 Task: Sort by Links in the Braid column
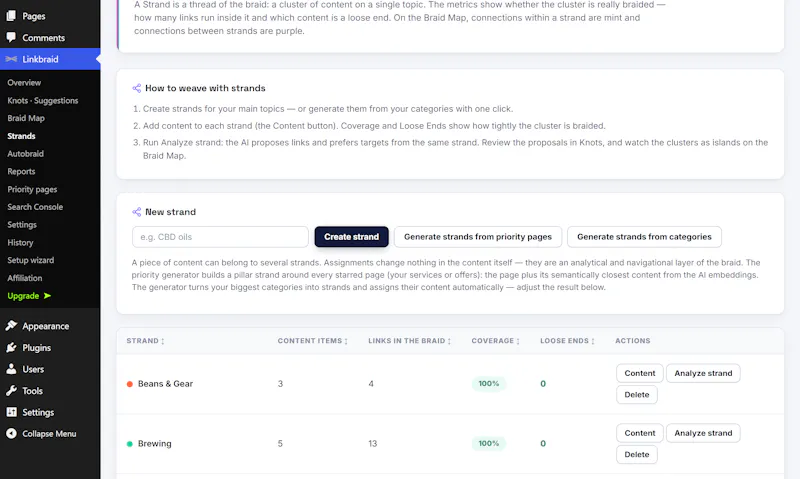(x=410, y=341)
